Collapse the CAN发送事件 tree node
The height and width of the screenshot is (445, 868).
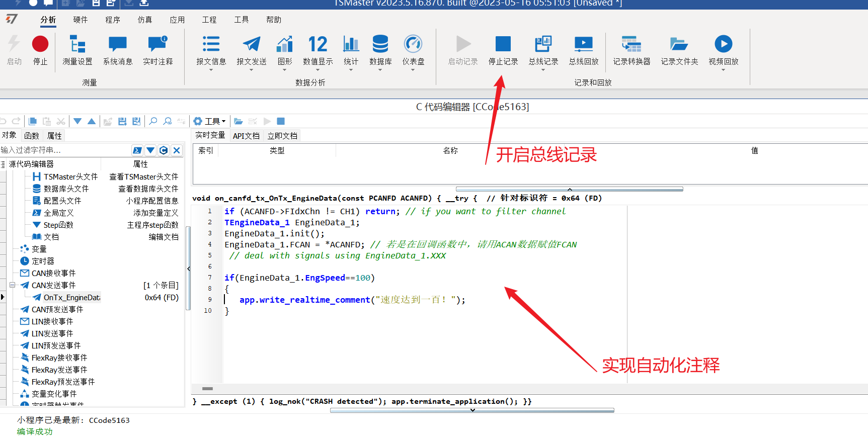pyautogui.click(x=13, y=285)
